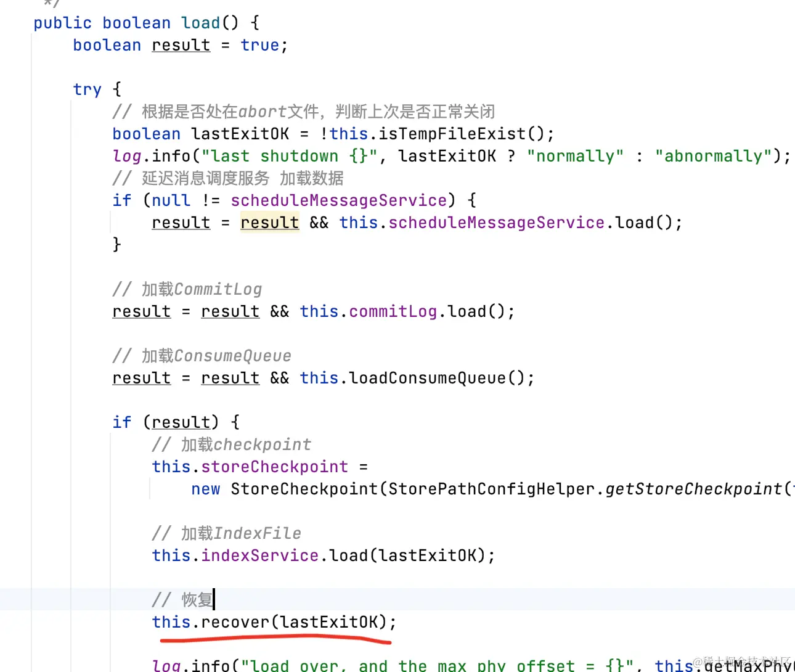Viewport: 795px width, 672px height.
Task: Click result inside if condition
Action: coord(181,422)
